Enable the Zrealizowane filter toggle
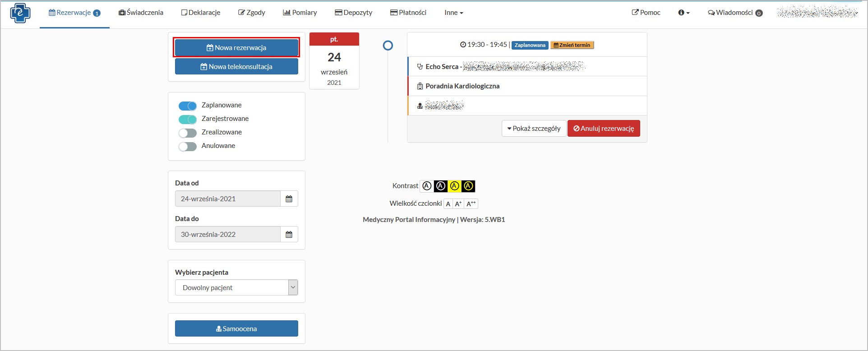 [x=188, y=133]
